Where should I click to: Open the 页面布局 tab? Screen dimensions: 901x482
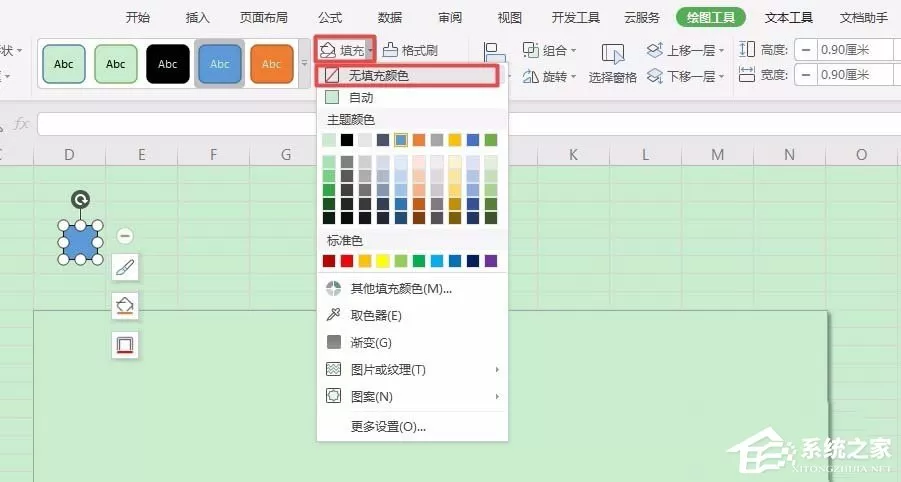pos(264,17)
